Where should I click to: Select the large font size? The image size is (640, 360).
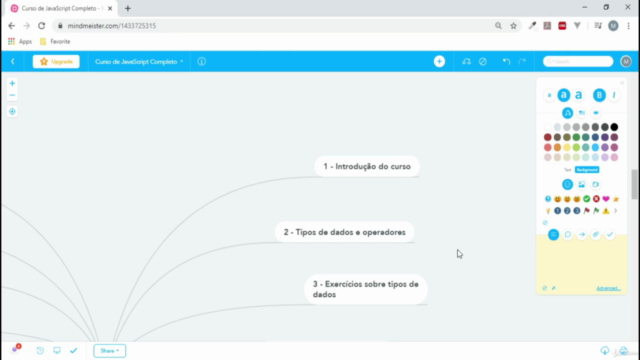pos(578,95)
